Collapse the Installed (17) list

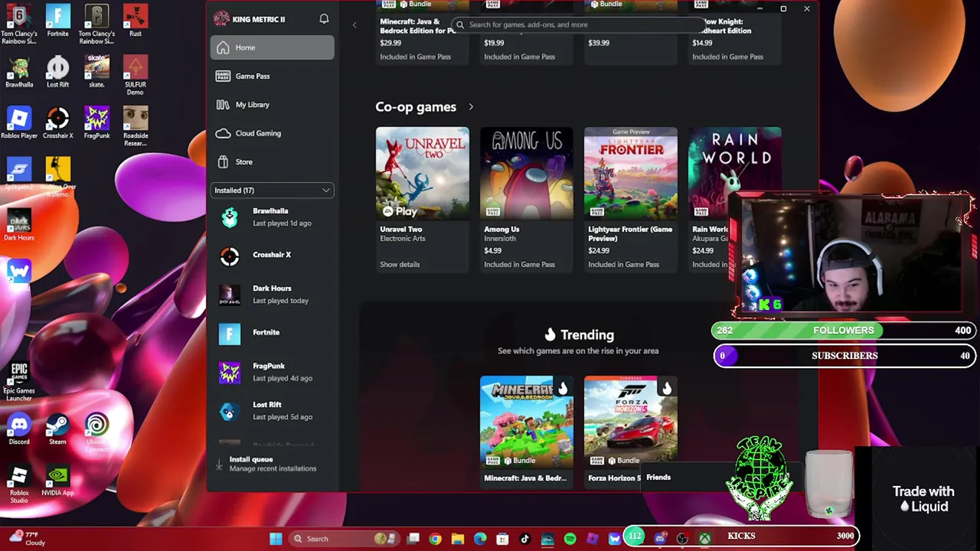coord(272,190)
